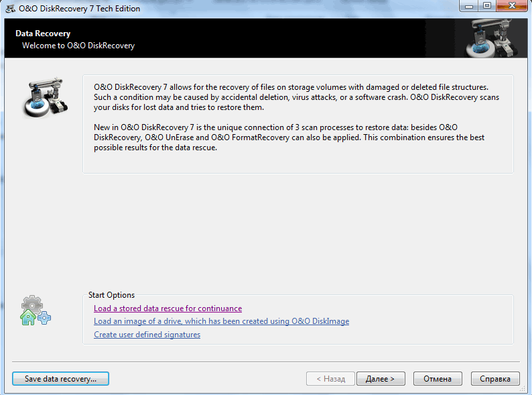The width and height of the screenshot is (532, 395).
Task: Click "Welcome to O&O DiskRecovery" subtitle text
Action: (x=78, y=46)
